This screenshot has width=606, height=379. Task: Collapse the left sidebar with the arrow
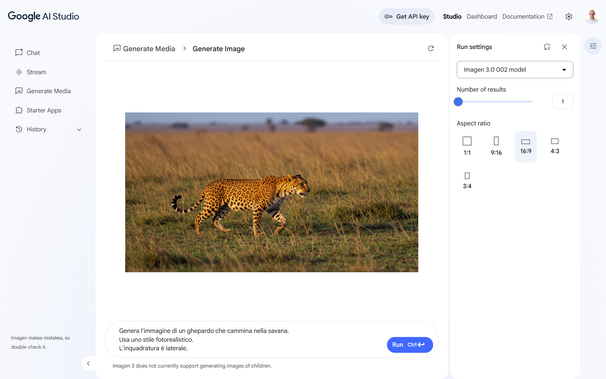point(88,363)
